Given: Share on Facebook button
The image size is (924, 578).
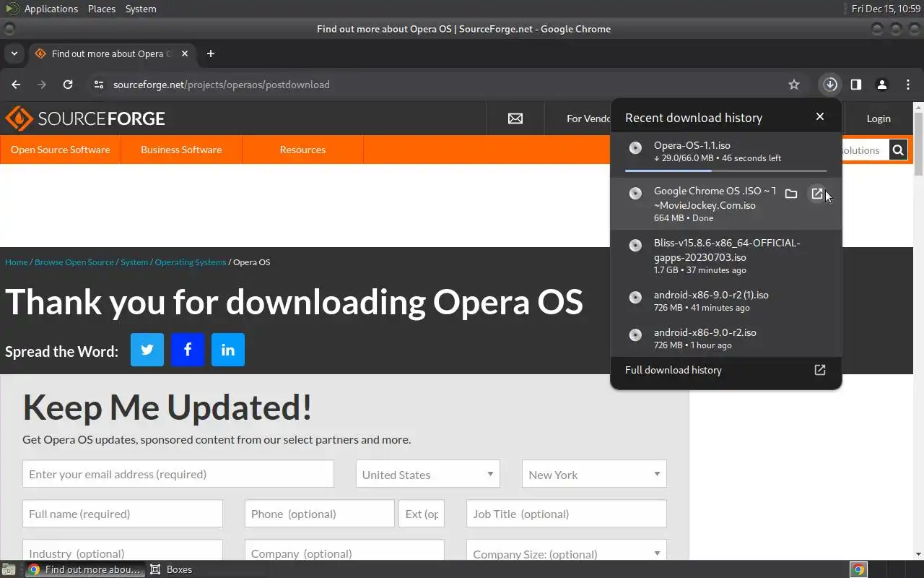Looking at the screenshot, I should (x=188, y=350).
